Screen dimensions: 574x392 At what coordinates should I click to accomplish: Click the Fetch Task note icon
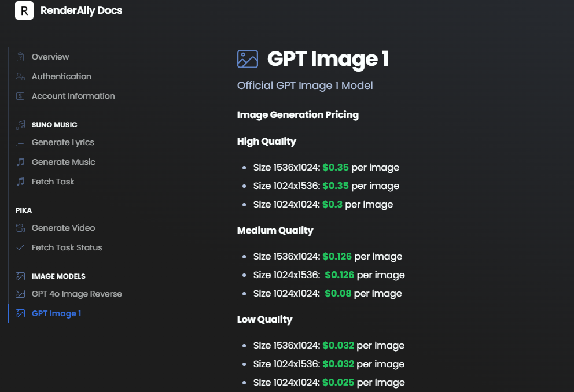pos(20,182)
